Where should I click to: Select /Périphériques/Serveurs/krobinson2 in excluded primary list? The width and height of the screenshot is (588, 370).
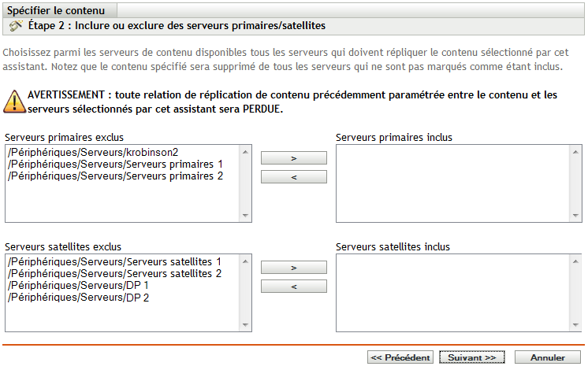click(x=92, y=152)
